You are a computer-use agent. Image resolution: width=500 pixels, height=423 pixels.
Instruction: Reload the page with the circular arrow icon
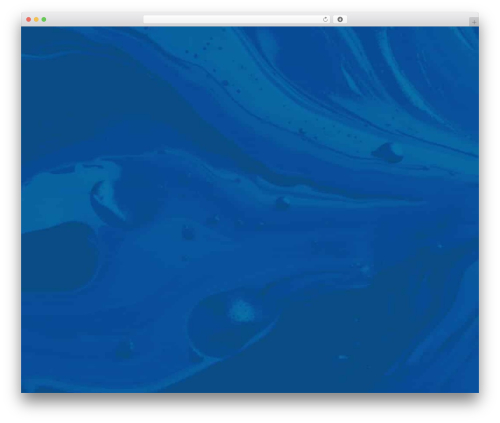pos(325,20)
